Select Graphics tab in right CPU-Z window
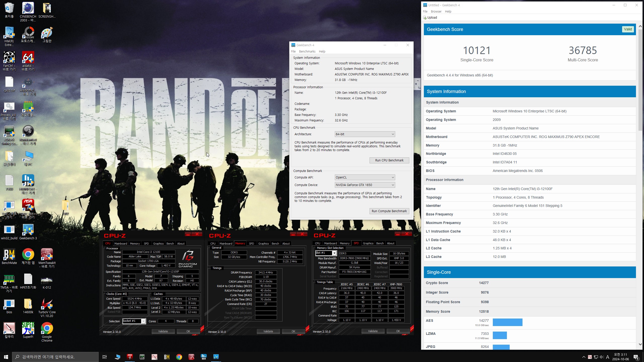Screen dimensions: 644x362 coord(368,243)
